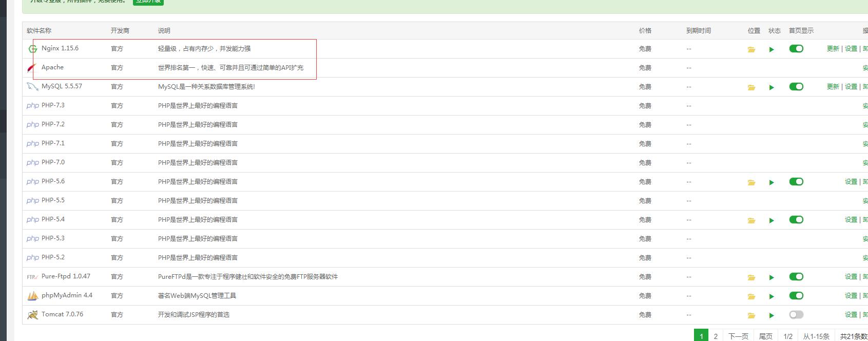
Task: Click the PHP-7.0 php logo icon
Action: 32,163
